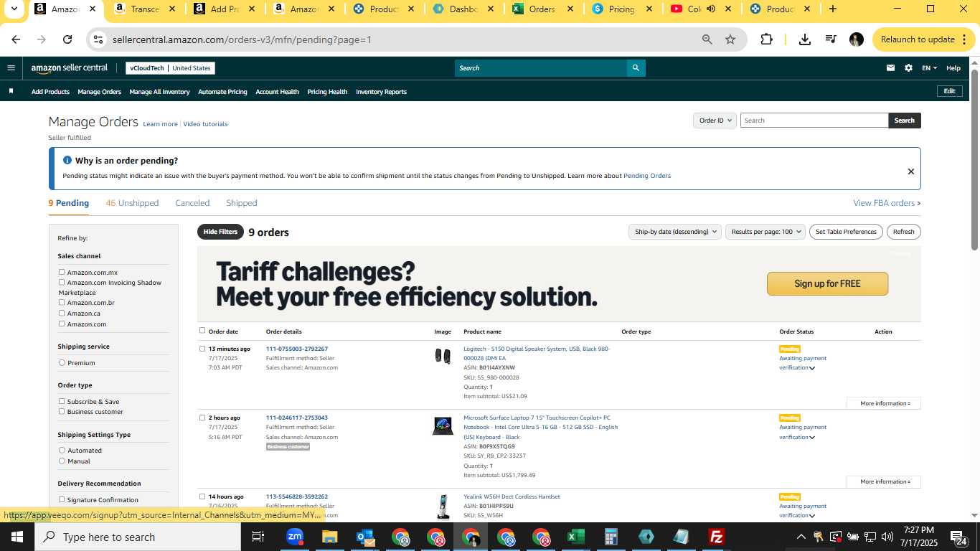The height and width of the screenshot is (551, 980).
Task: Click in the order search input field
Action: (x=814, y=121)
